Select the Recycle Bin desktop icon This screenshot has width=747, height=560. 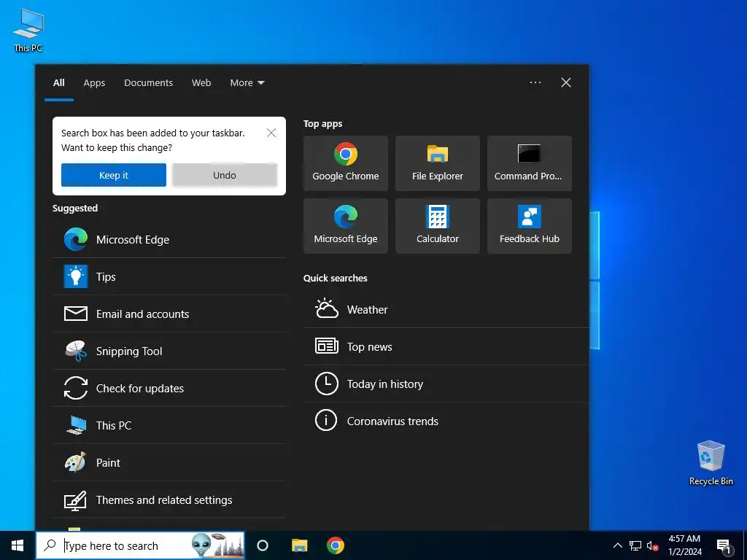(711, 463)
